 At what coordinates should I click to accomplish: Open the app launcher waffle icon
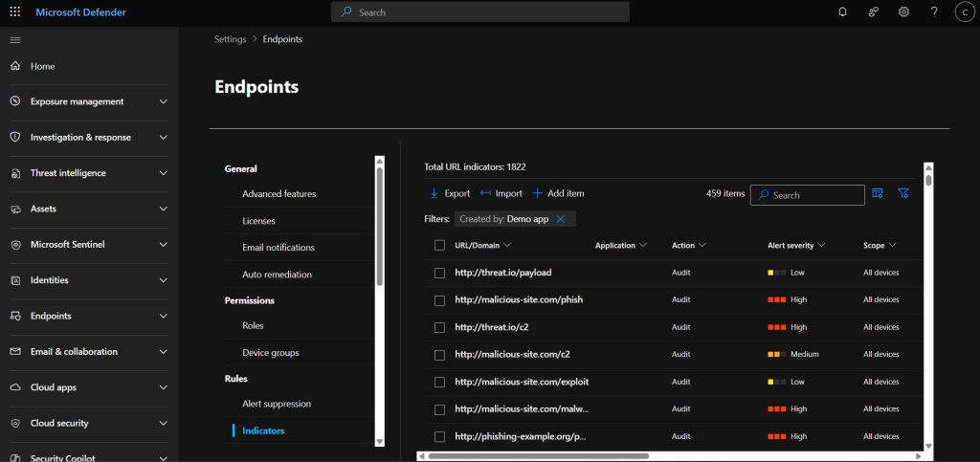click(15, 11)
